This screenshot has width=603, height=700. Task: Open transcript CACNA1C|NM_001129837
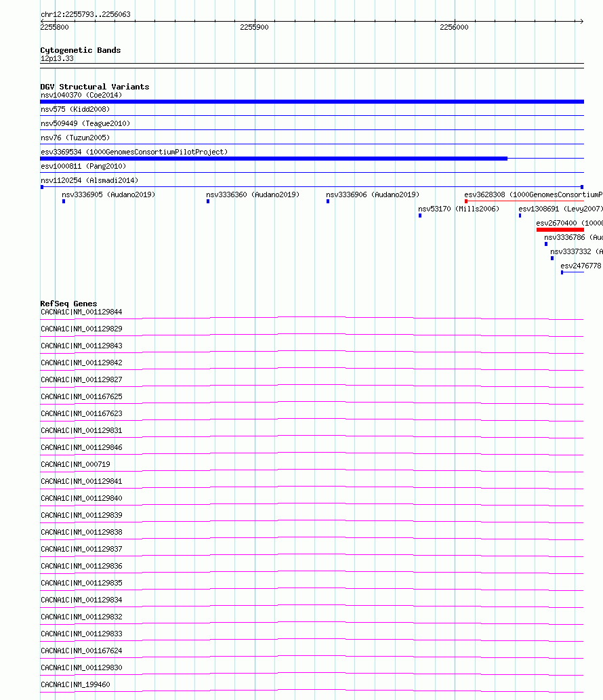81,550
